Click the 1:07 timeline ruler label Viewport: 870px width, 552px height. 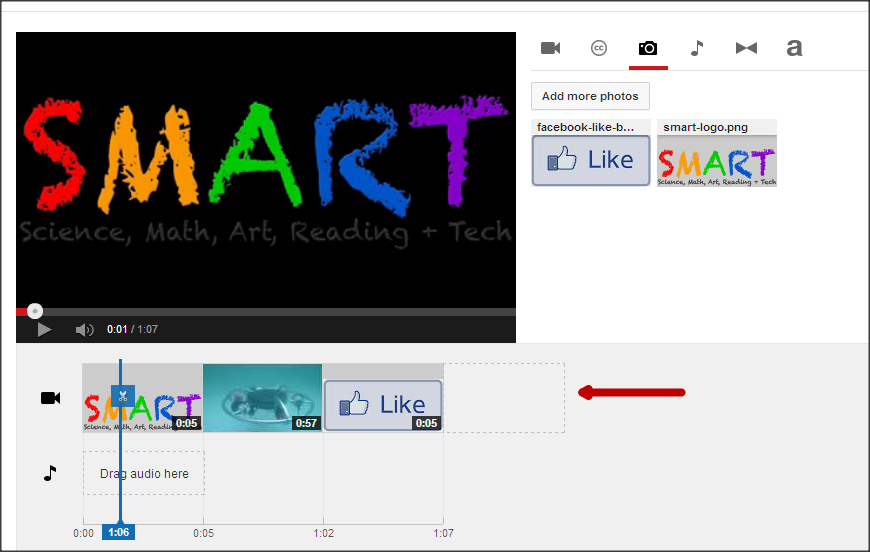pyautogui.click(x=443, y=534)
